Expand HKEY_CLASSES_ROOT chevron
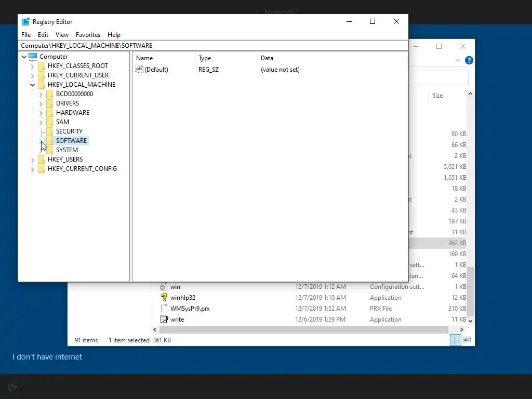532x399 pixels. point(33,66)
